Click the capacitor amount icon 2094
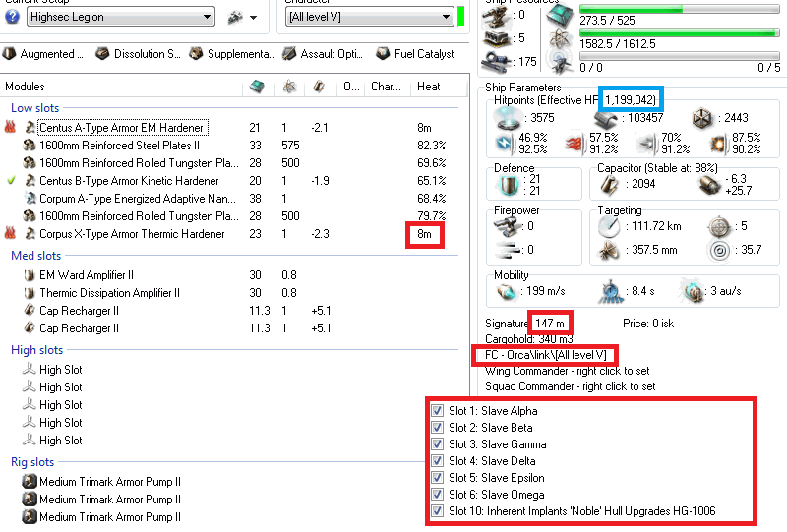Screen dimensions: 787x532 pos(610,184)
